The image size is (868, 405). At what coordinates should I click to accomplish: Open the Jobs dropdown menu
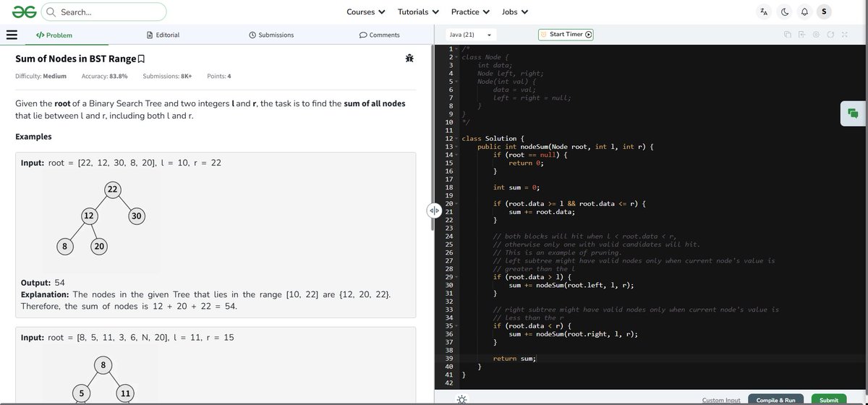click(x=515, y=12)
